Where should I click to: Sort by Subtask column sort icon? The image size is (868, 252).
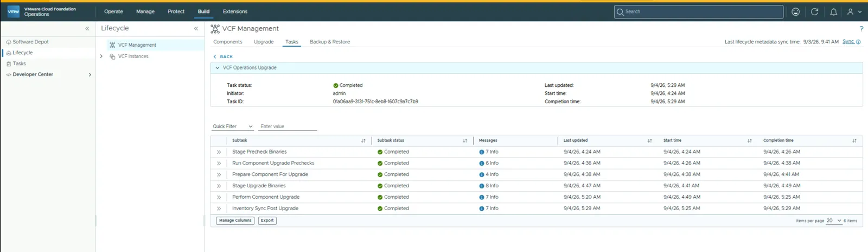click(x=363, y=141)
